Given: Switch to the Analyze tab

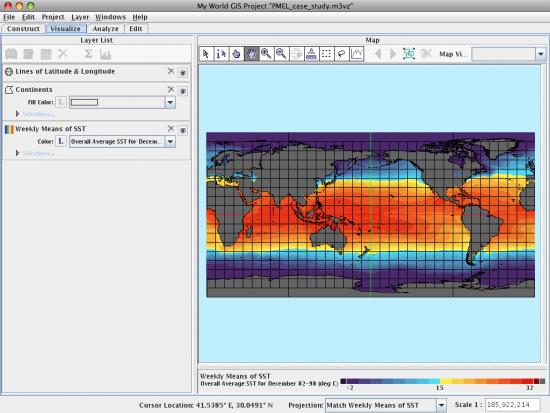Looking at the screenshot, I should tap(105, 29).
